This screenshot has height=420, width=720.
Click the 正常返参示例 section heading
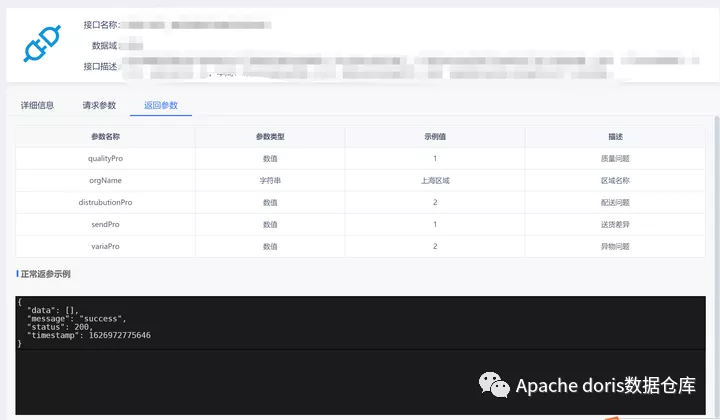(45, 273)
